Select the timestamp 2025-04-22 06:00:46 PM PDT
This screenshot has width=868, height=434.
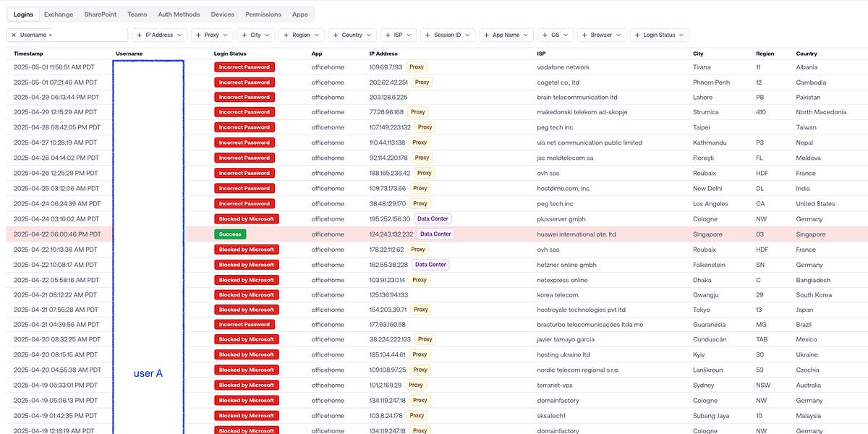coord(57,234)
